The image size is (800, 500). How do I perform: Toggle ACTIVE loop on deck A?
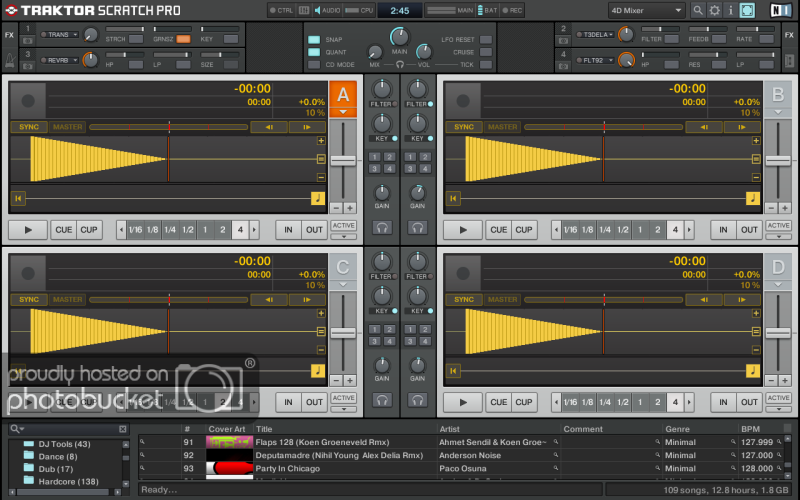tap(343, 226)
